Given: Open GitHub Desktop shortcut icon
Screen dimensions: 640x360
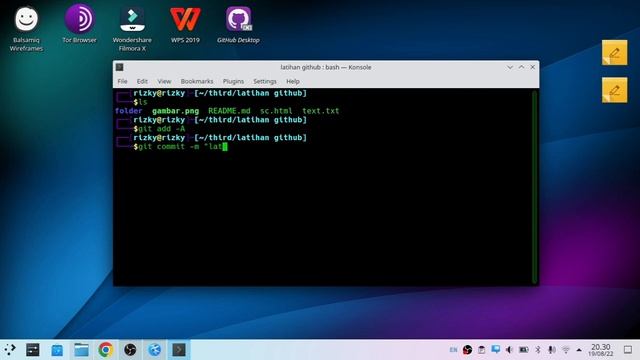Looking at the screenshot, I should tap(238, 24).
